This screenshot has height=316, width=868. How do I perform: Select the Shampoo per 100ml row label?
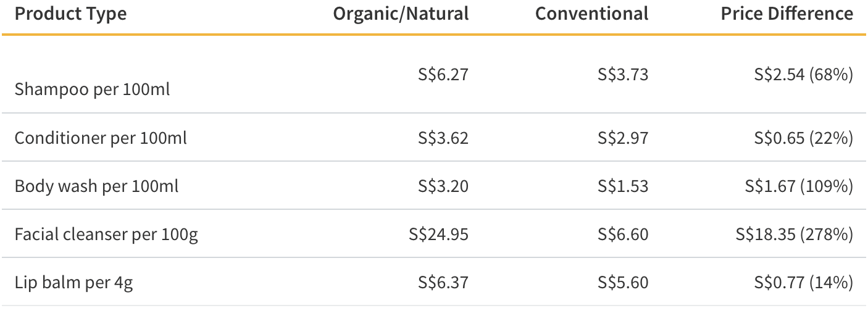(x=92, y=89)
